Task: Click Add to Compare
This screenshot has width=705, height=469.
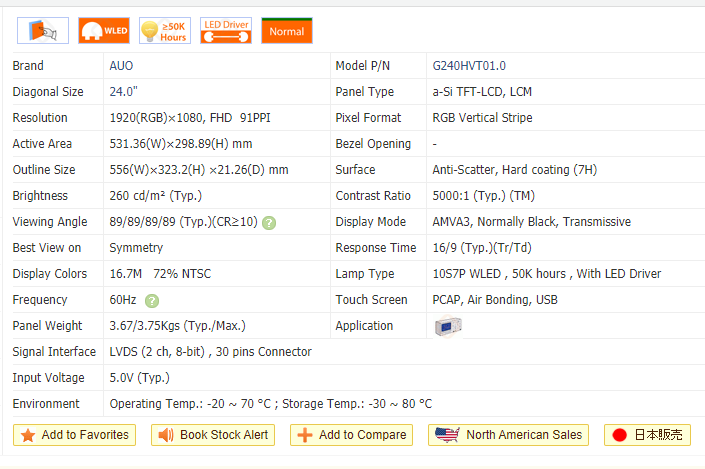Action: click(x=352, y=435)
